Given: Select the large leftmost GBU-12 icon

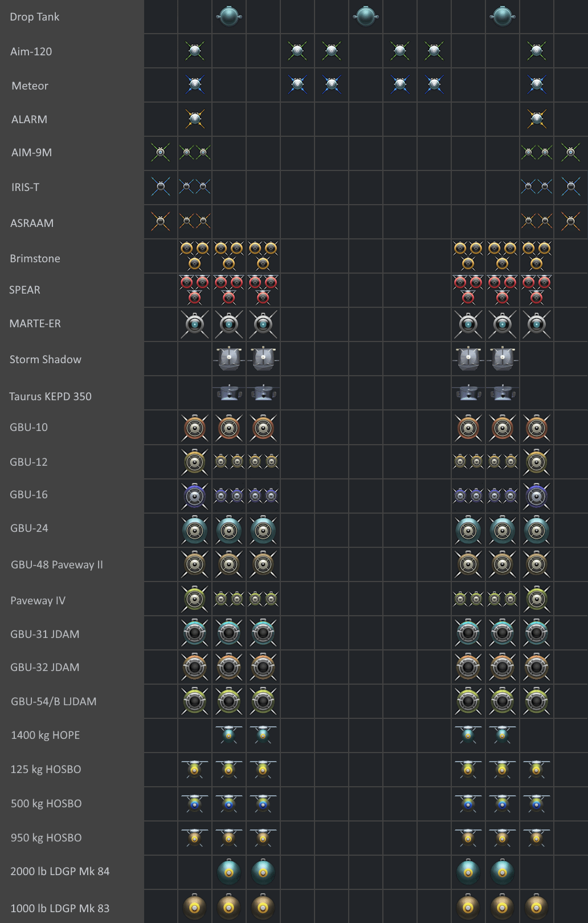Looking at the screenshot, I should point(195,462).
